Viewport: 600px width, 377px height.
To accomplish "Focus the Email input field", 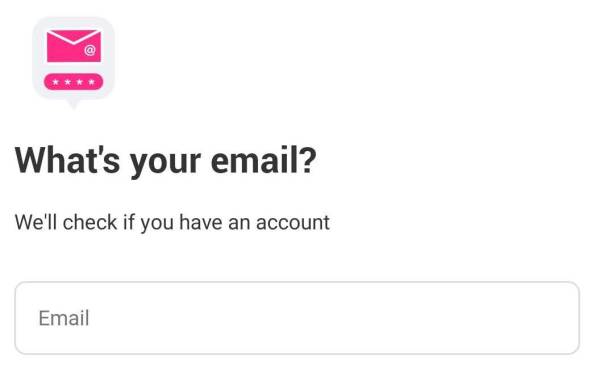I will [x=297, y=318].
